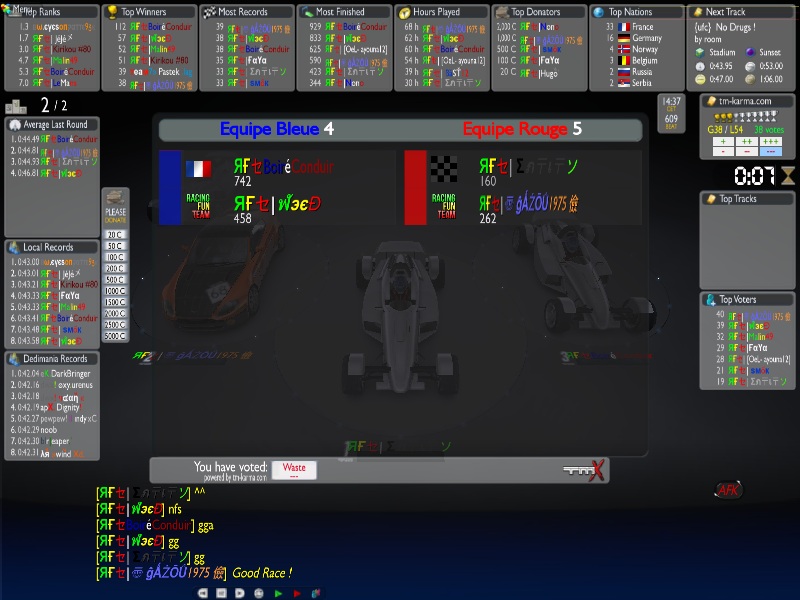800x600 pixels.
Task: Click the Local Records panel icon
Action: [14, 247]
